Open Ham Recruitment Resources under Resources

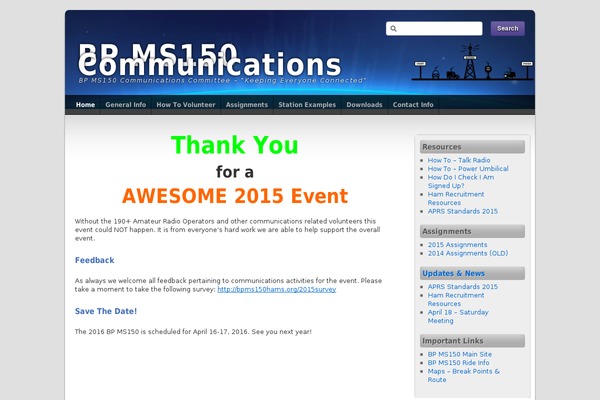(x=456, y=198)
